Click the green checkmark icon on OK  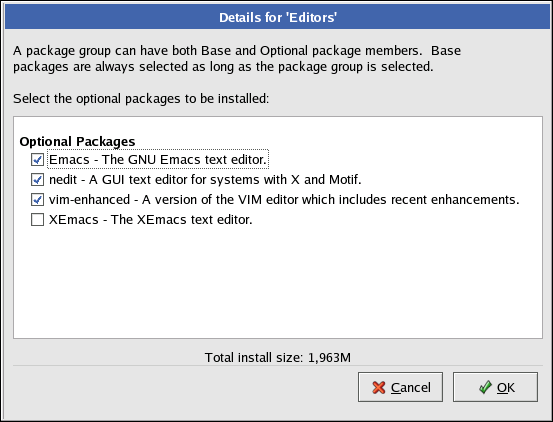point(485,387)
